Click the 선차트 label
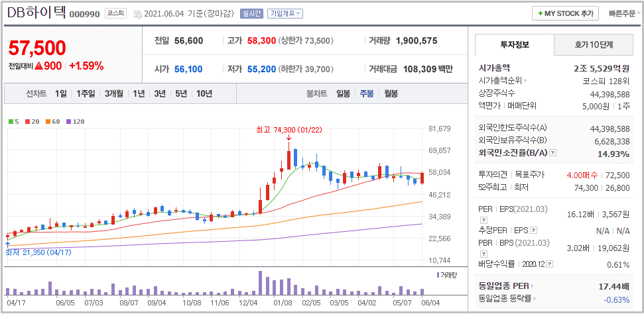644x314 pixels. pos(36,93)
